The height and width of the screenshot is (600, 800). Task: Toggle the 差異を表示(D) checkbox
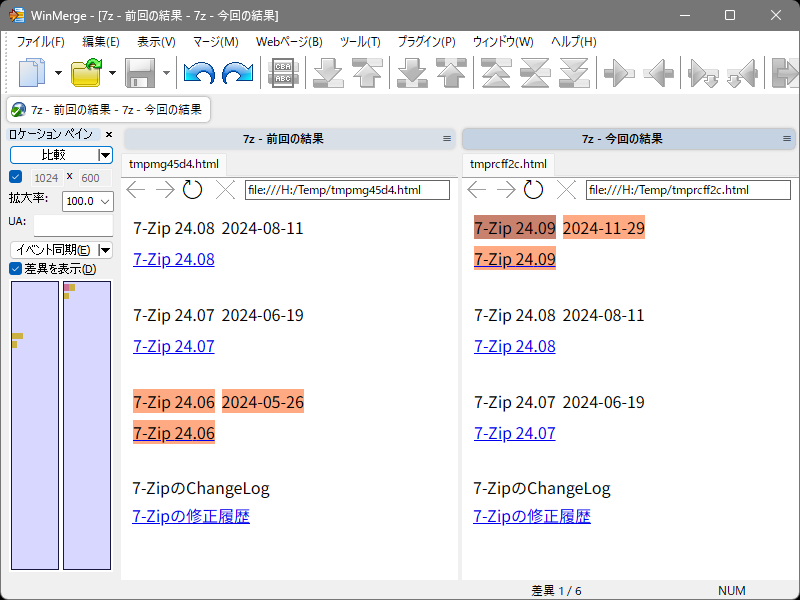click(x=15, y=269)
